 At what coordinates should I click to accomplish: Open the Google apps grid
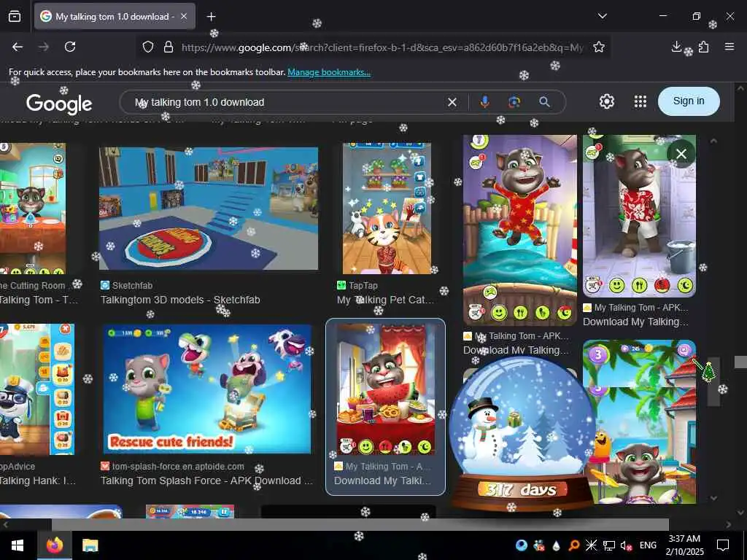640,101
